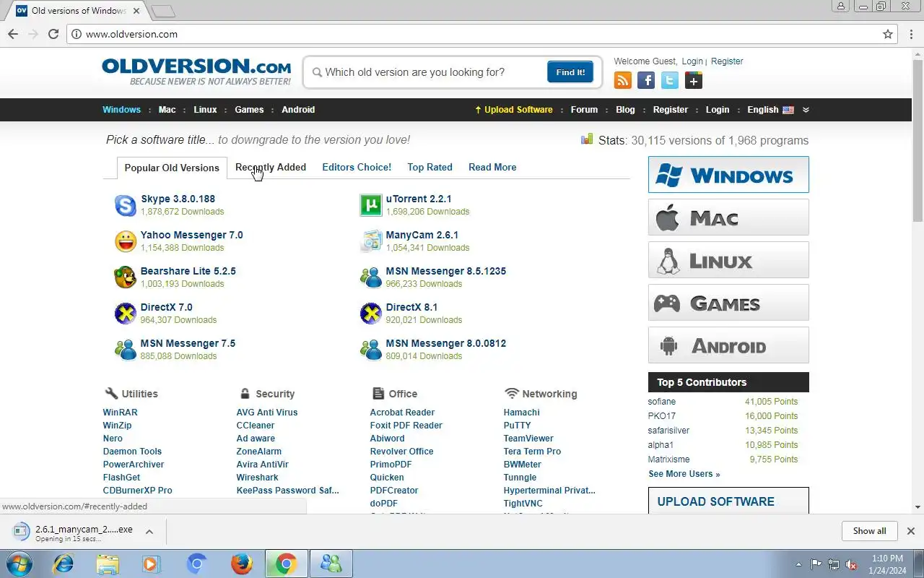Click the Google Plus icon

tap(694, 80)
